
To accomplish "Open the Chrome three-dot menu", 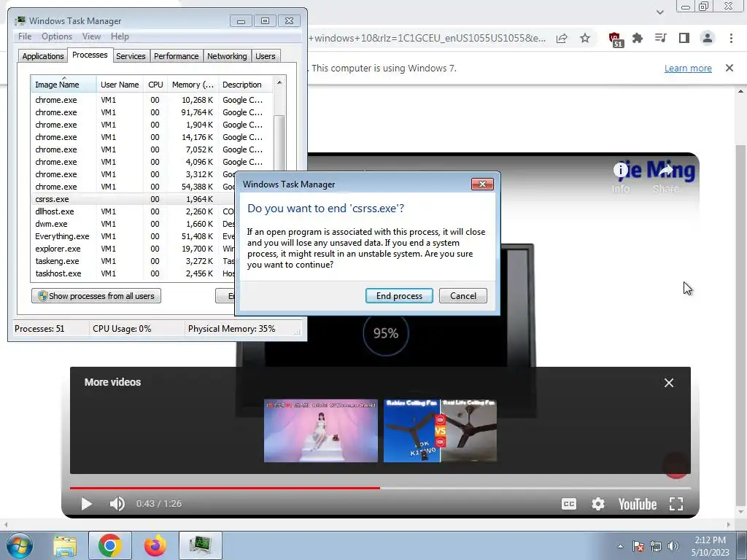I will 731,38.
